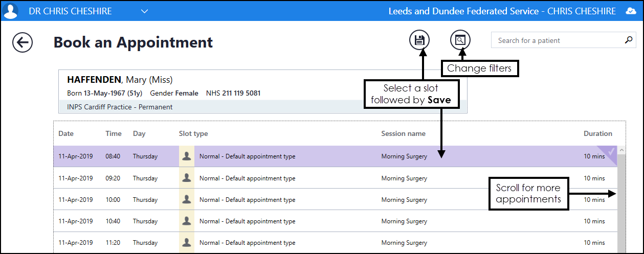Sort by the Time column header
644x254 pixels.
coord(114,133)
